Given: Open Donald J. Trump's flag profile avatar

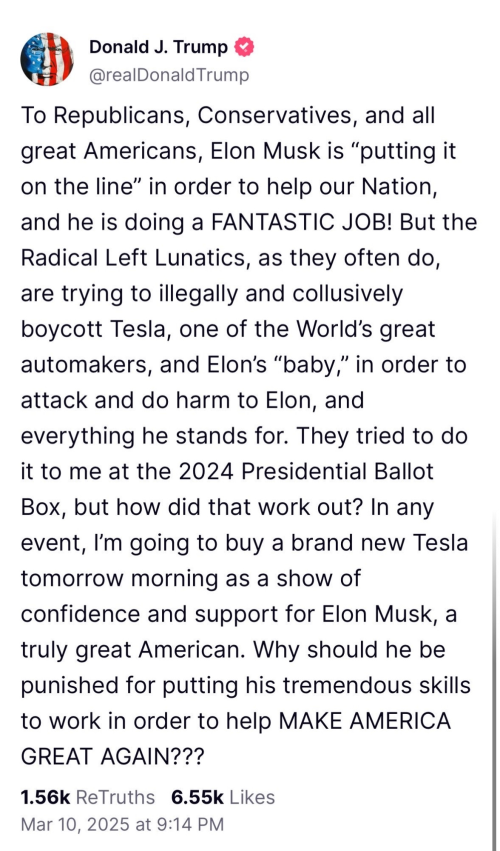Looking at the screenshot, I should 47,59.
